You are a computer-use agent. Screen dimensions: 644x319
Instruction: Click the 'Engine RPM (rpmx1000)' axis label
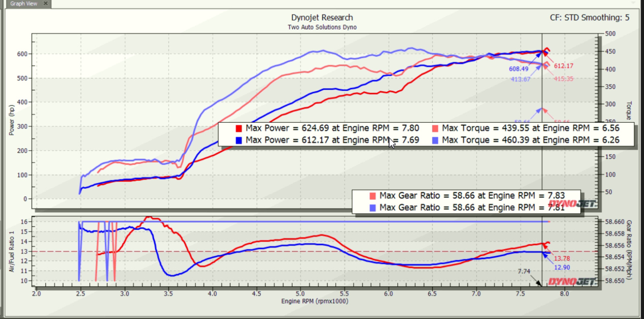point(315,301)
